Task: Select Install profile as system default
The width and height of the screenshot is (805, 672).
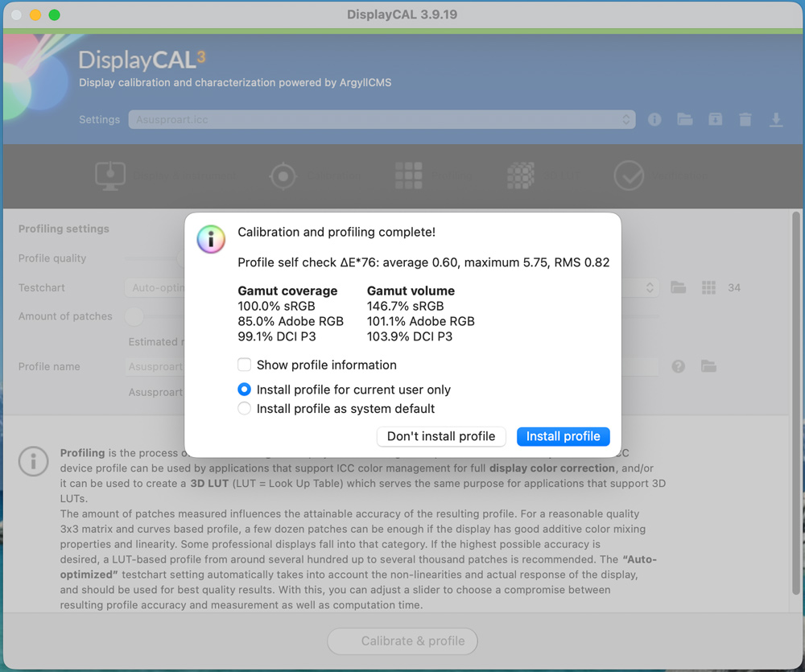Action: 245,409
